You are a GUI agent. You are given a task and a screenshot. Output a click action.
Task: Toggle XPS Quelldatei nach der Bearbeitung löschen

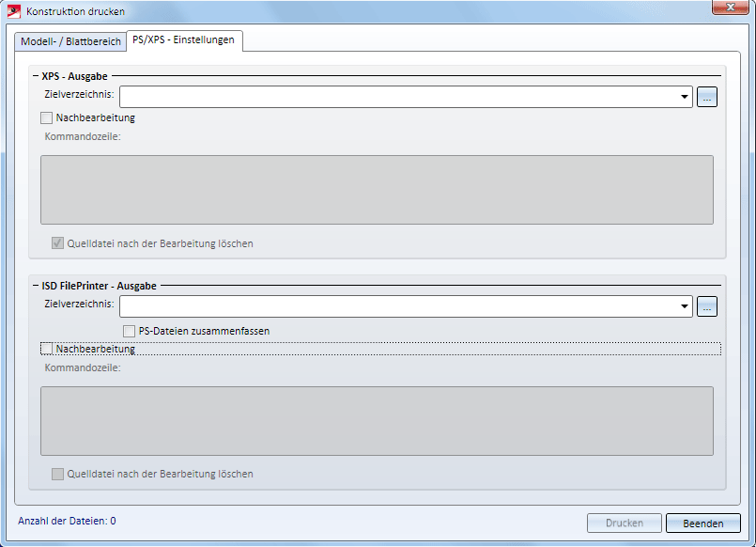[58, 243]
